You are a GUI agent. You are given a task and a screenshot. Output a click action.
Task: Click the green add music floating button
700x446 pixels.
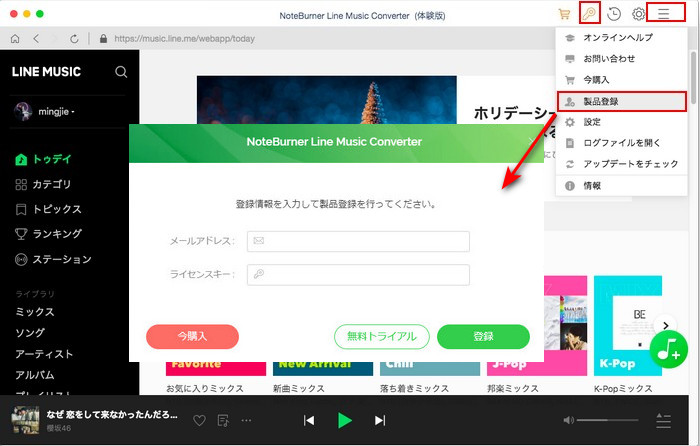pyautogui.click(x=668, y=350)
